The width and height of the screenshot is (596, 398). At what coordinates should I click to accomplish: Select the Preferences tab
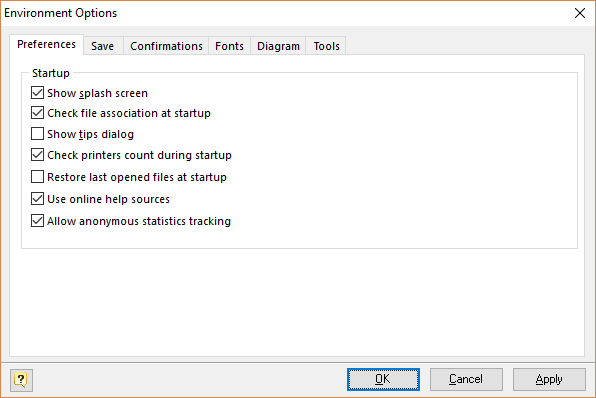click(x=46, y=44)
